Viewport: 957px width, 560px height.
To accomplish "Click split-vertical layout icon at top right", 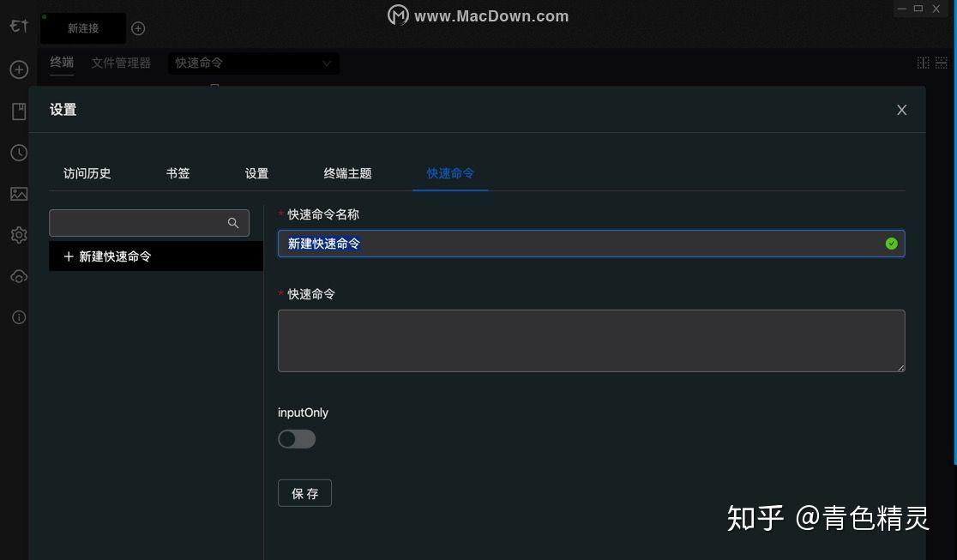I will pos(924,63).
